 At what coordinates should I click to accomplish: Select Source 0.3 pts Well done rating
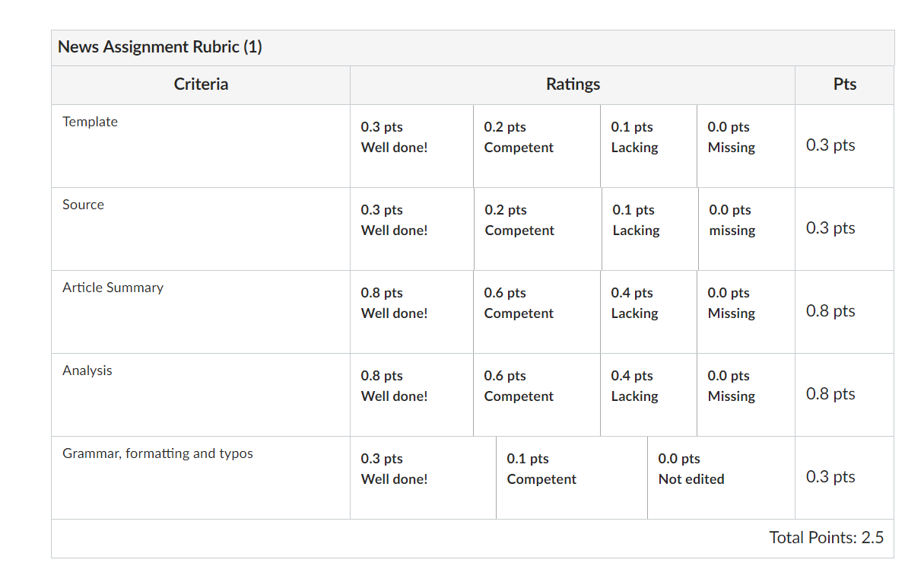411,229
